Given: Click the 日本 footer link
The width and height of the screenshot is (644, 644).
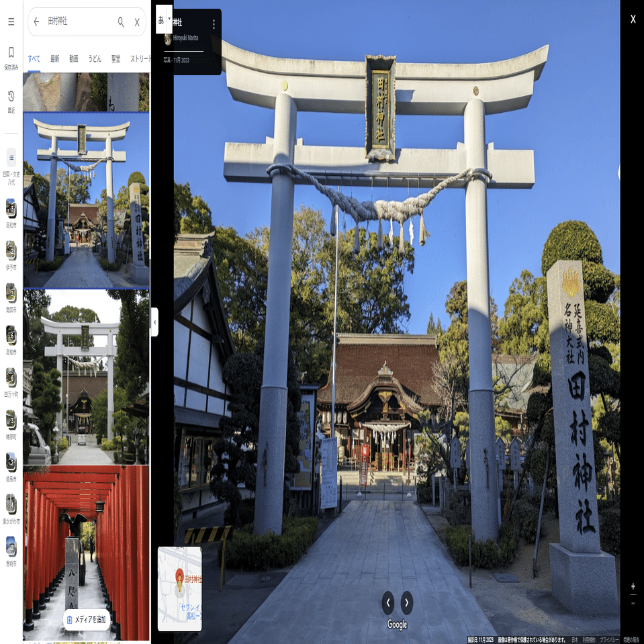Looking at the screenshot, I should (x=575, y=639).
